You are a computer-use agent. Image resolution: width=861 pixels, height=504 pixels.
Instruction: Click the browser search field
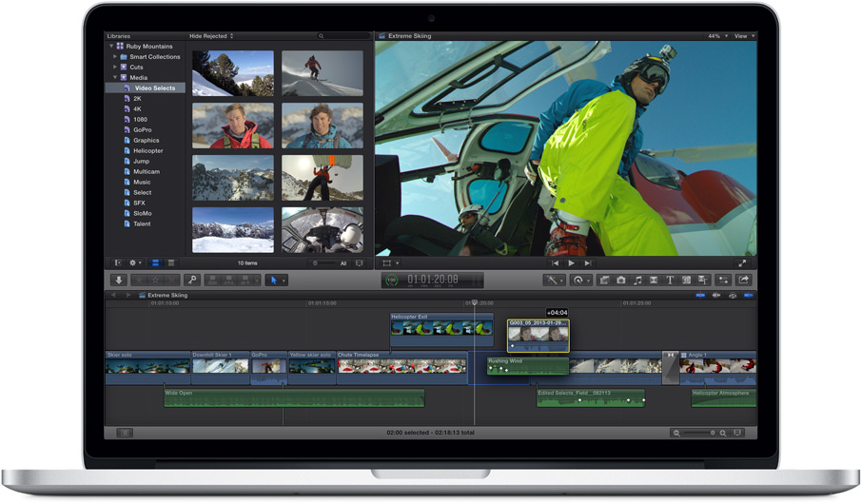[343, 36]
